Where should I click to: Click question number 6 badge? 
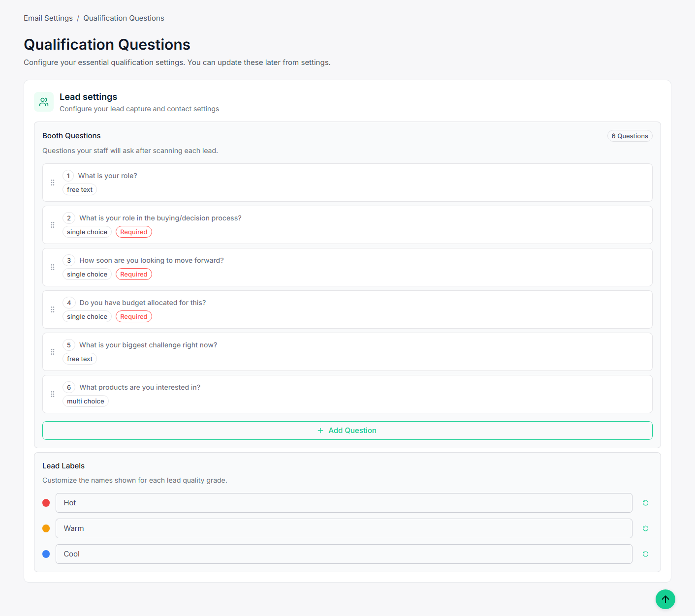69,388
